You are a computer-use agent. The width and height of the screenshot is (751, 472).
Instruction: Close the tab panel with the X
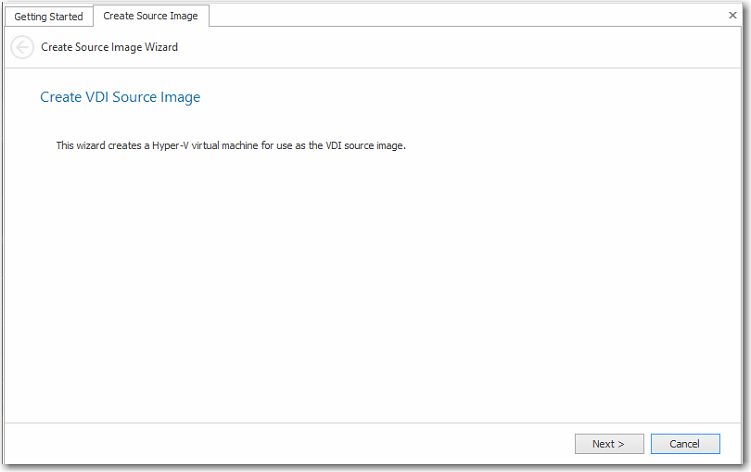(733, 16)
